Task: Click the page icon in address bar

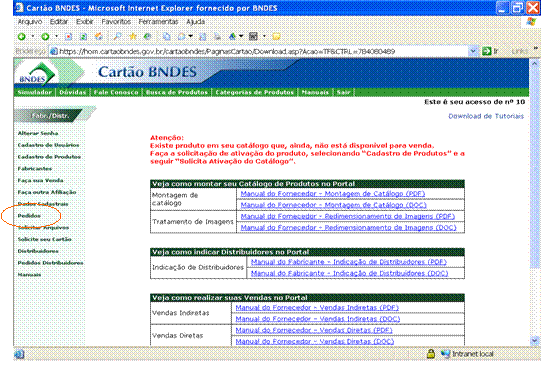Action: 54,52
